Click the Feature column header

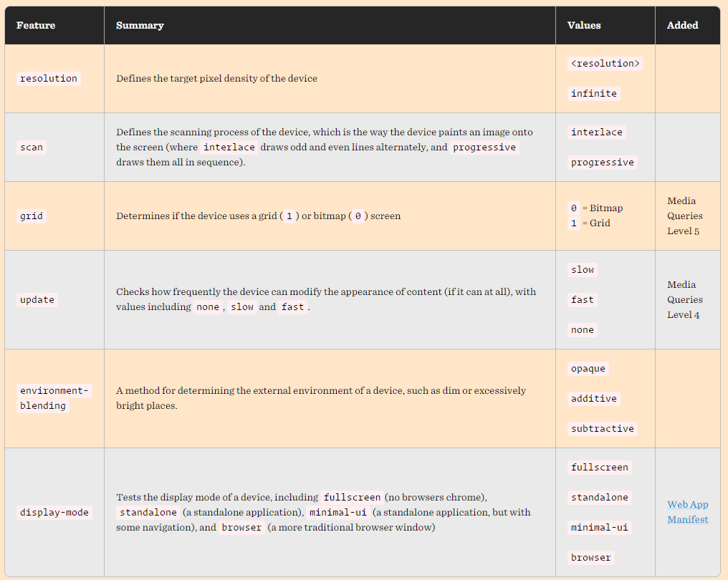tap(36, 26)
